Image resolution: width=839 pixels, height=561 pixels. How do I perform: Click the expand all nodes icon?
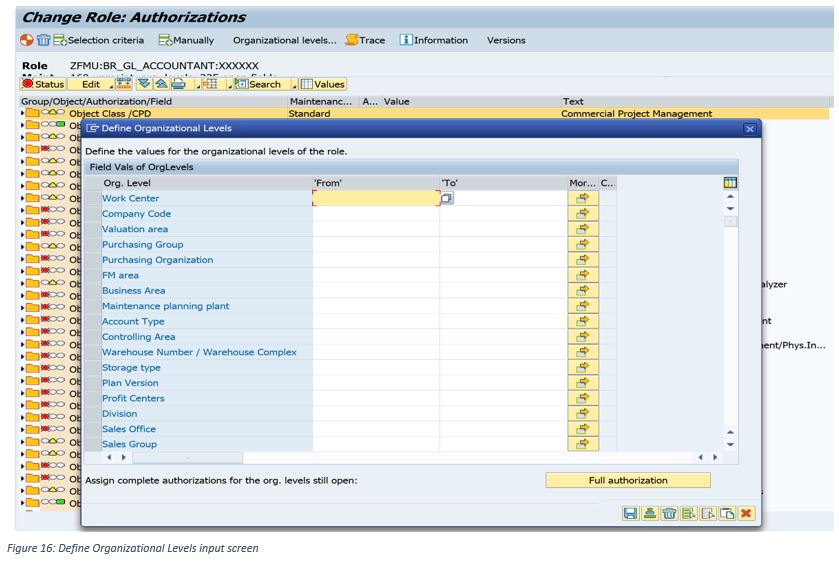click(x=143, y=84)
